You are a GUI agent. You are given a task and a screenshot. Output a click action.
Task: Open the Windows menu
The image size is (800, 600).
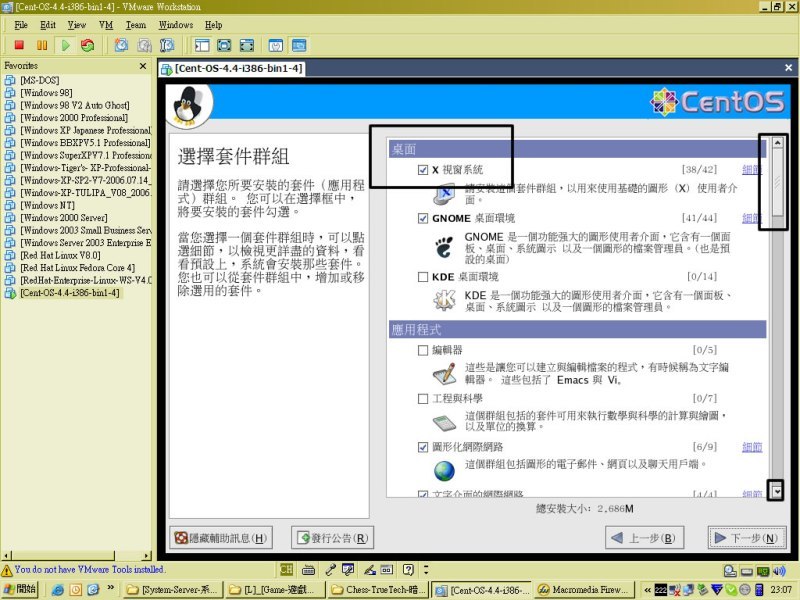coord(176,25)
